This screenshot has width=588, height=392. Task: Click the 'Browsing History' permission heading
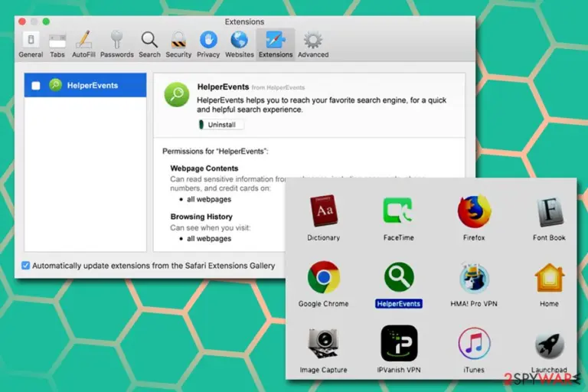pyautogui.click(x=201, y=217)
